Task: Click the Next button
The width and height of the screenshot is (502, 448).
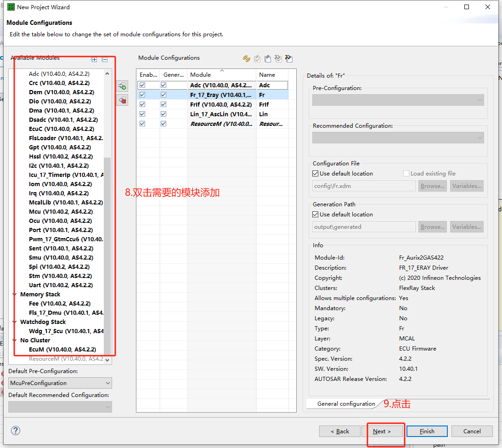Action: (x=382, y=431)
